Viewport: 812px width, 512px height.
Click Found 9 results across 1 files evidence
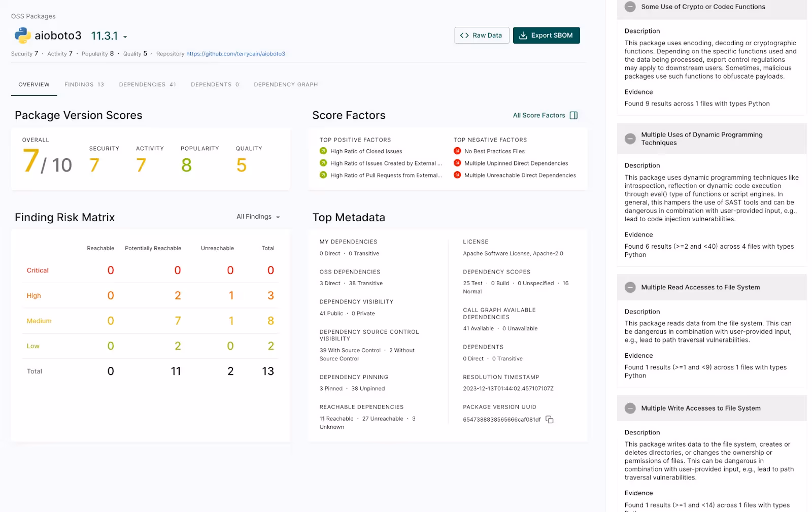pyautogui.click(x=697, y=104)
